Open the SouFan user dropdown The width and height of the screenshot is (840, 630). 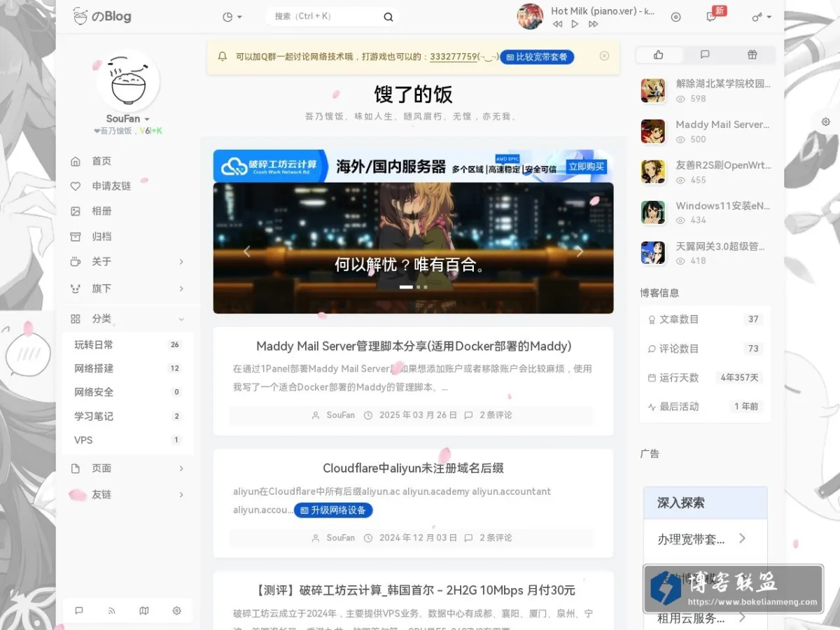pyautogui.click(x=127, y=119)
